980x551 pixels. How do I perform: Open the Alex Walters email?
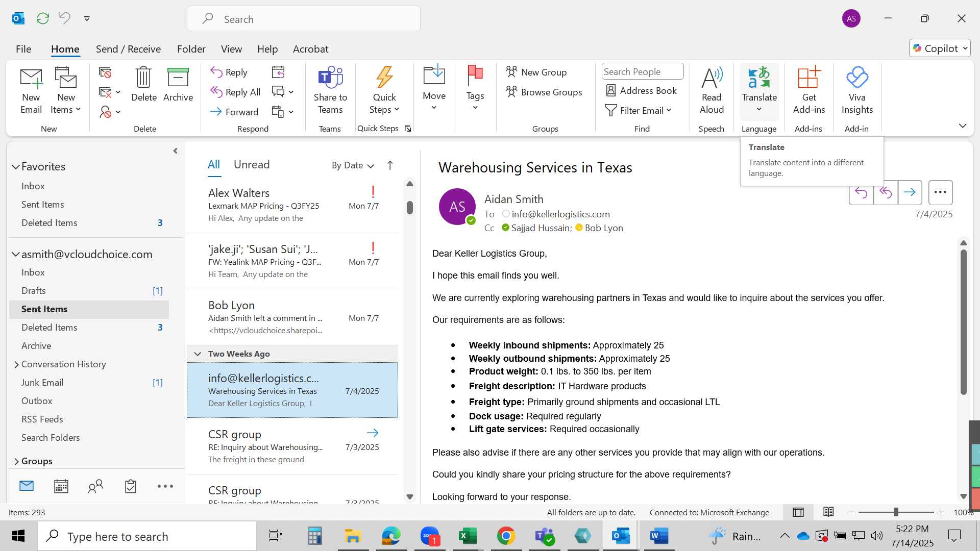(292, 205)
